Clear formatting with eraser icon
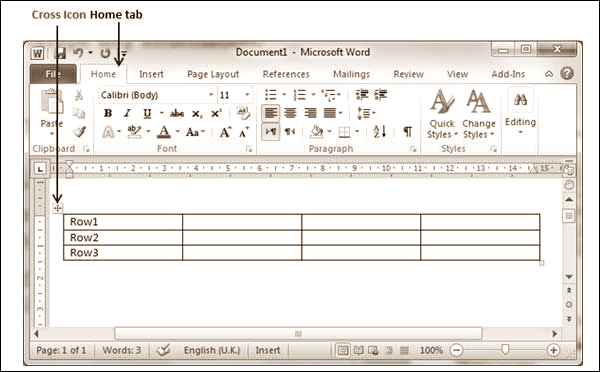The width and height of the screenshot is (600, 372). pos(243,113)
